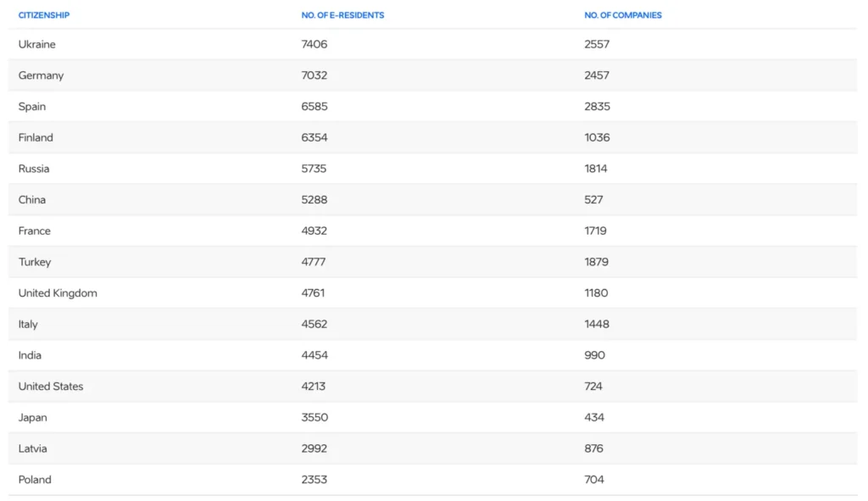Click the Turkey row label

point(35,262)
